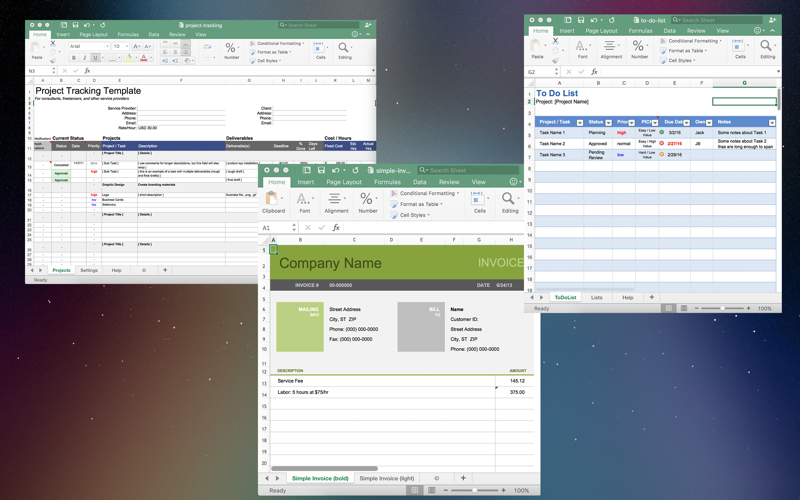Click the Cells icon in simple-invoice window
The image size is (800, 500).
[477, 198]
